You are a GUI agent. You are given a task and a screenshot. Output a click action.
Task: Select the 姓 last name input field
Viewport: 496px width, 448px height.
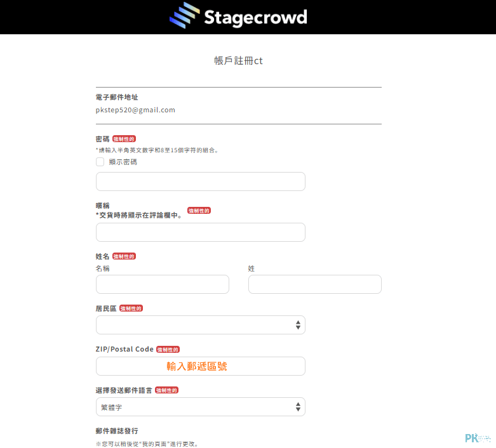315,284
